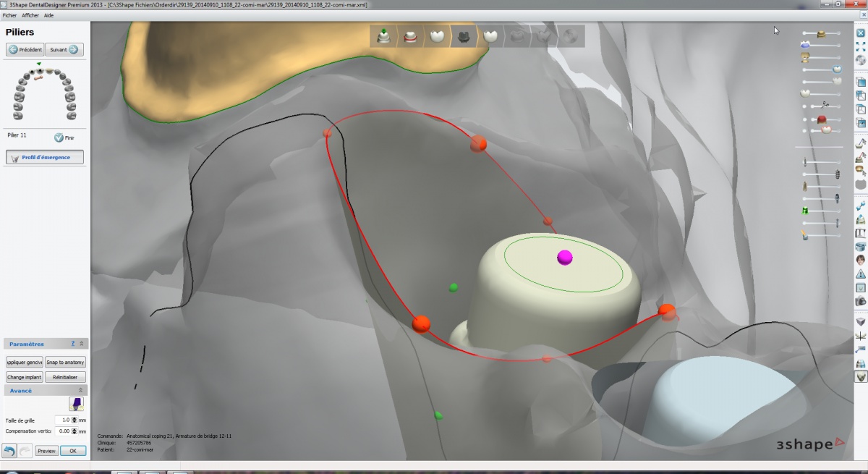Click the Réinitialiser button
868x474 pixels.
click(66, 377)
